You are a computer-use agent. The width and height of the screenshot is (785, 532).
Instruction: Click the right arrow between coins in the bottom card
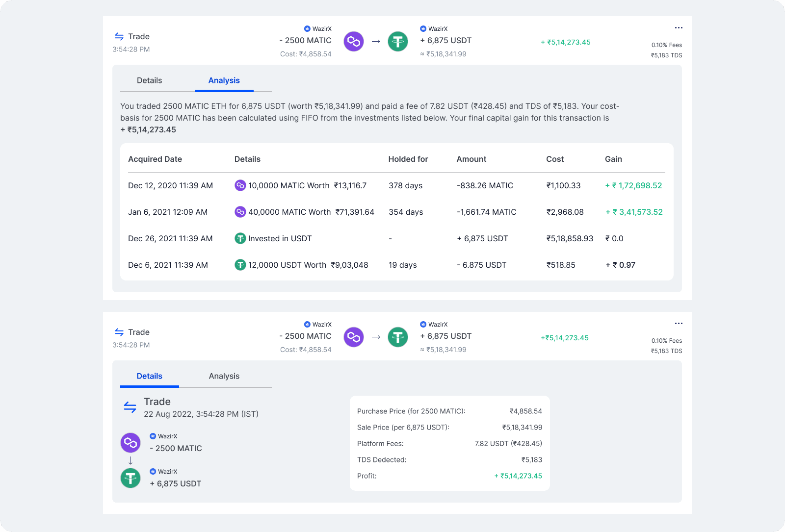pos(376,337)
